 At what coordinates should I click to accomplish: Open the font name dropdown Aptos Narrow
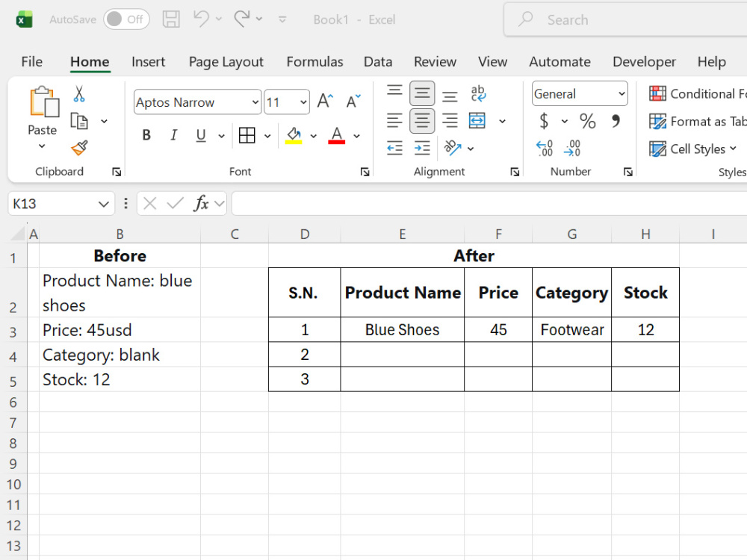[255, 102]
